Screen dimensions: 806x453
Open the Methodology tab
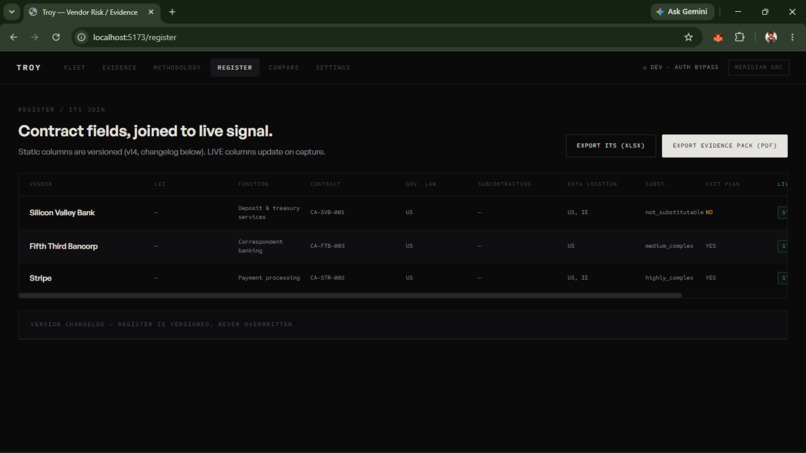tap(177, 67)
